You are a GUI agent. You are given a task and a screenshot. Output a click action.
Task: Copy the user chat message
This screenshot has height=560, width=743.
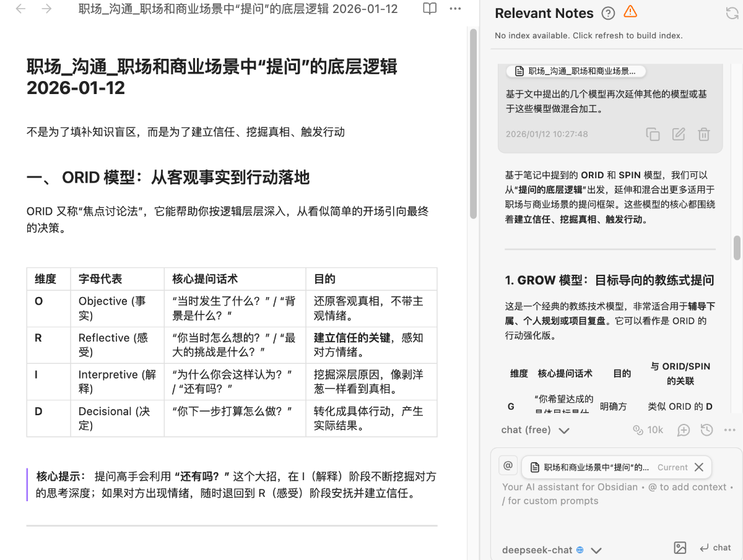coord(653,134)
